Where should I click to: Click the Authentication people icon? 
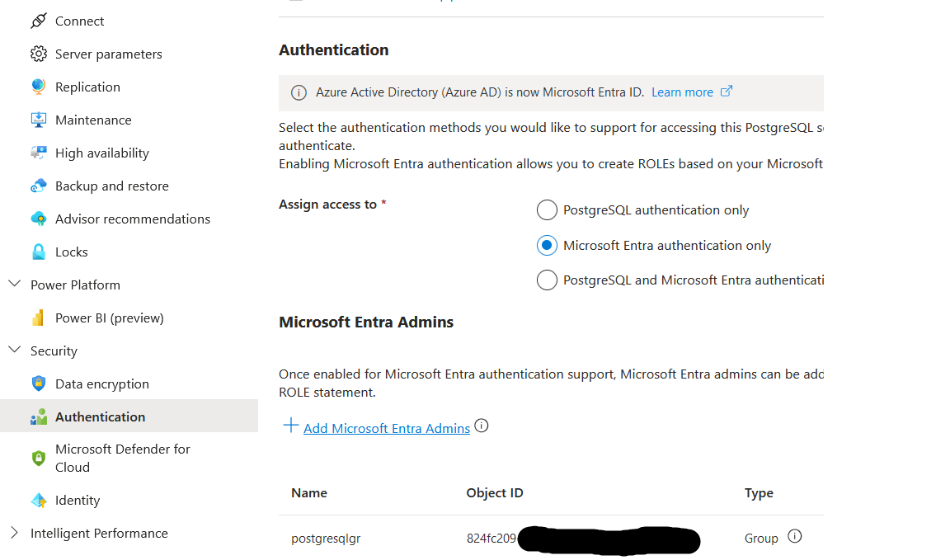[38, 417]
